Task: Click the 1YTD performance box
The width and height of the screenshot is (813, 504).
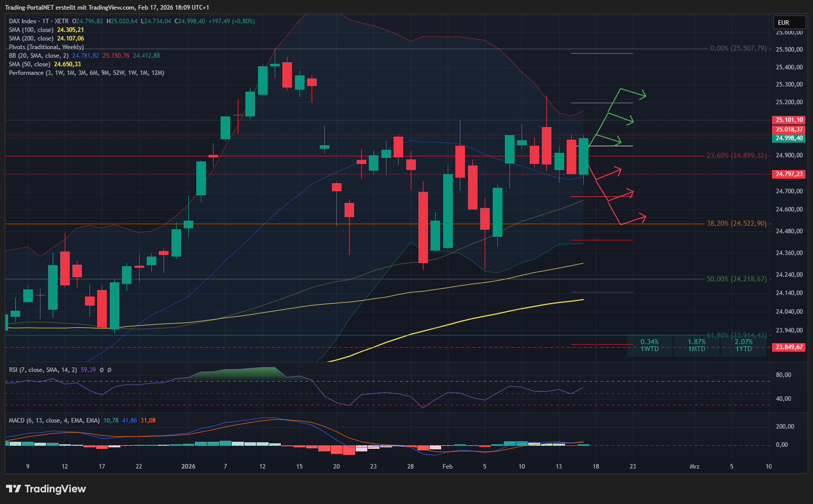Action: point(743,346)
